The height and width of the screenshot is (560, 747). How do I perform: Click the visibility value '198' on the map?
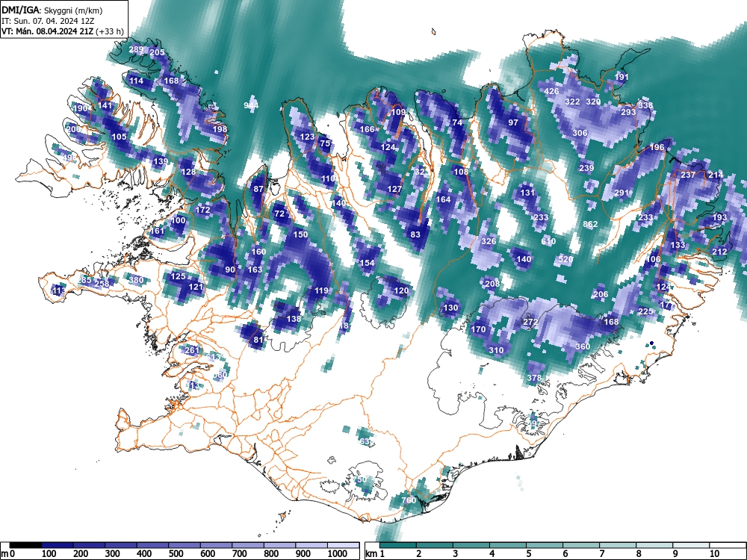(x=220, y=129)
